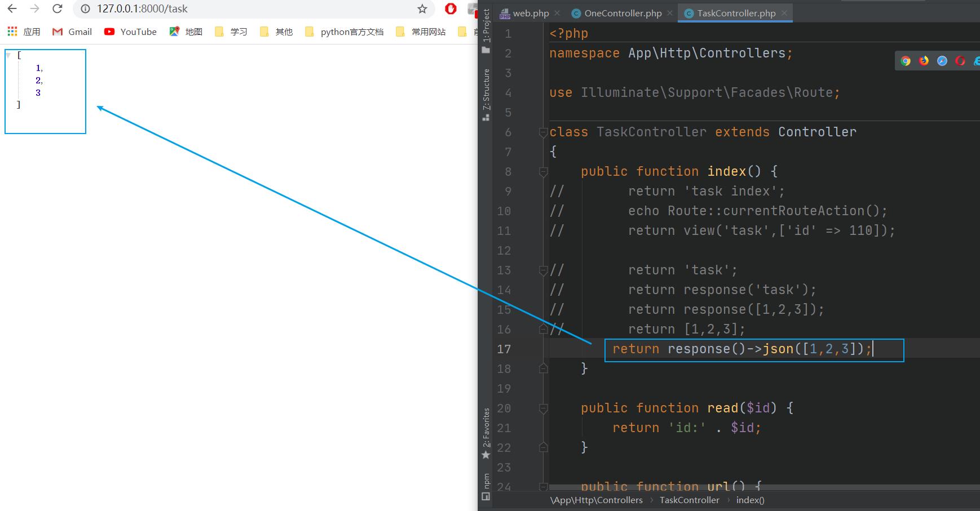This screenshot has height=511, width=980.
Task: Bookmark this page with the star icon
Action: coord(422,8)
